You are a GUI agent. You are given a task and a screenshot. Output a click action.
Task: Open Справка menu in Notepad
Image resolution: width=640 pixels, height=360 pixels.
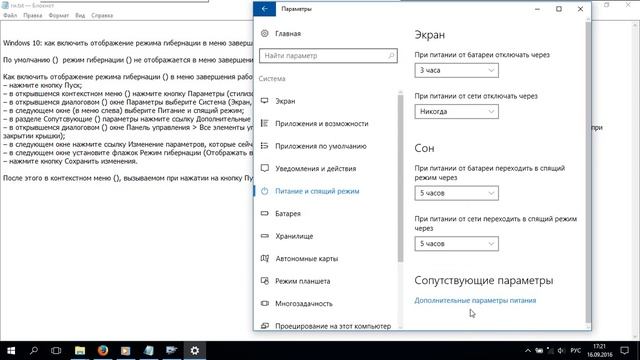[x=102, y=16]
